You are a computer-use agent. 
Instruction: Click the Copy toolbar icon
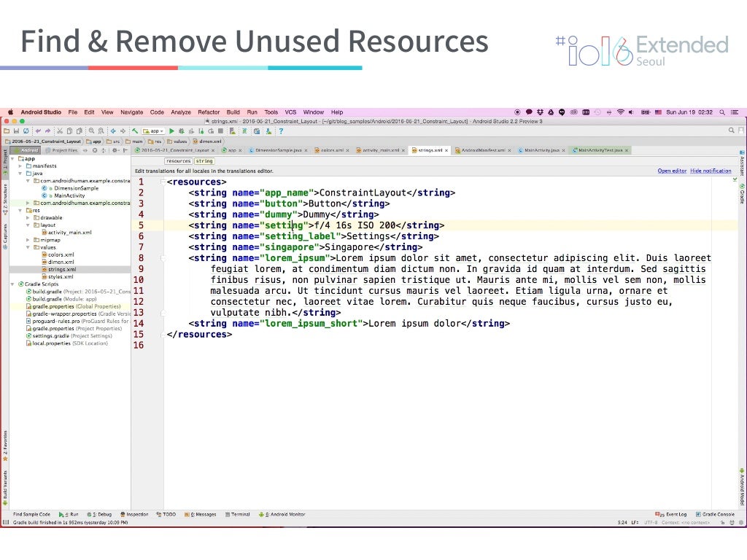pyautogui.click(x=69, y=131)
